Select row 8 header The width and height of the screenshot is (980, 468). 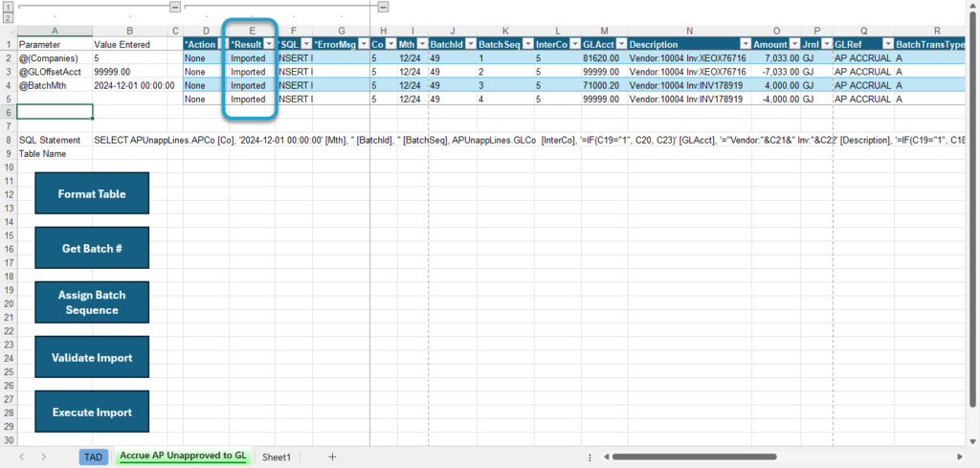8,140
